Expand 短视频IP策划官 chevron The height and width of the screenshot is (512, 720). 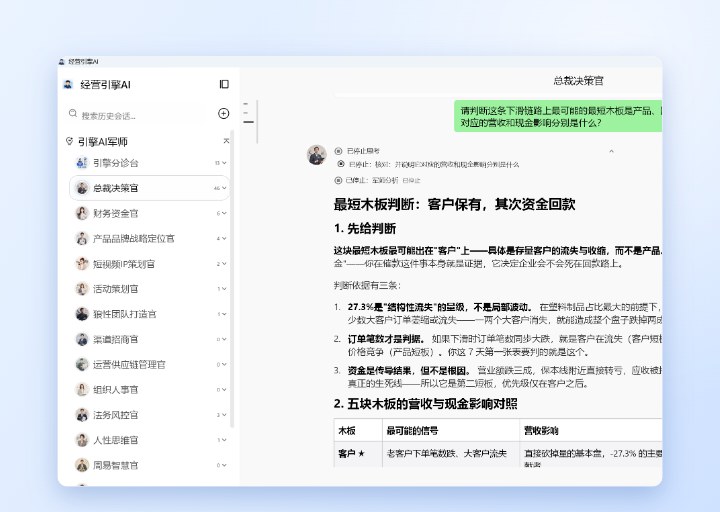click(x=224, y=264)
